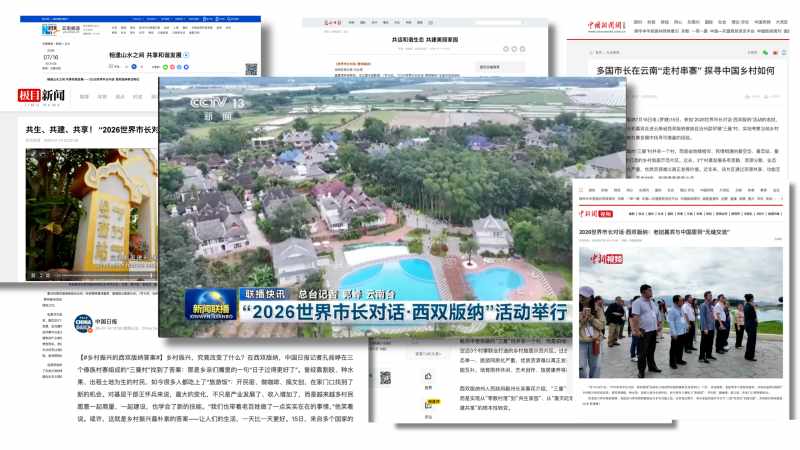Click the light blue share icon in top-left article
The image size is (800, 450).
point(179,67)
